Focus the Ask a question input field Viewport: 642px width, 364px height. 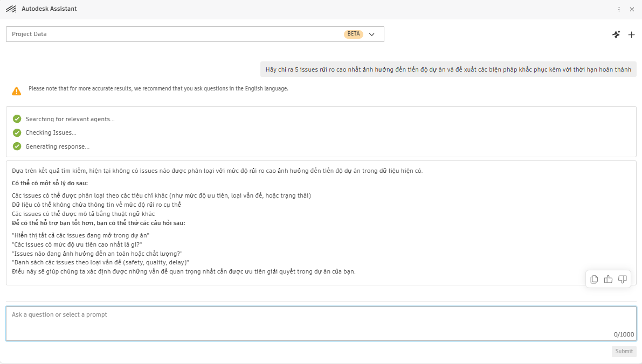[x=321, y=324]
